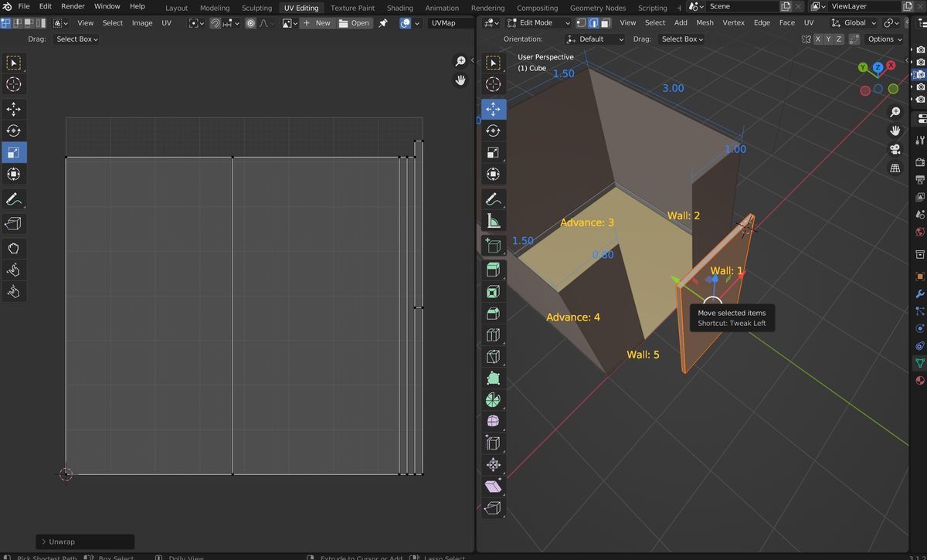Click the Open image button
Viewport: 927px width, 560px height.
[355, 23]
